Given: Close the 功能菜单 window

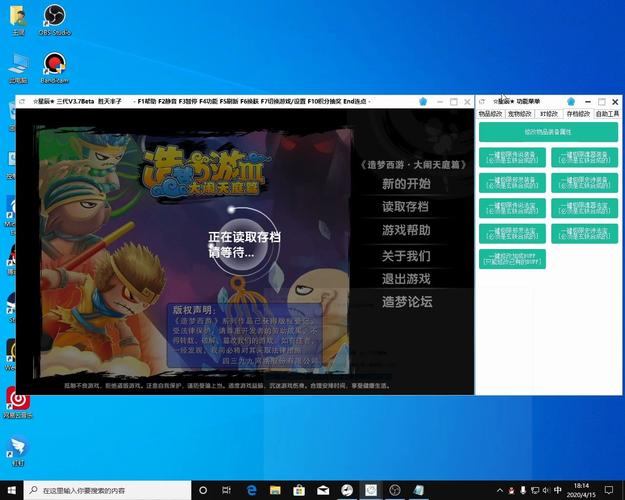Looking at the screenshot, I should tap(615, 102).
